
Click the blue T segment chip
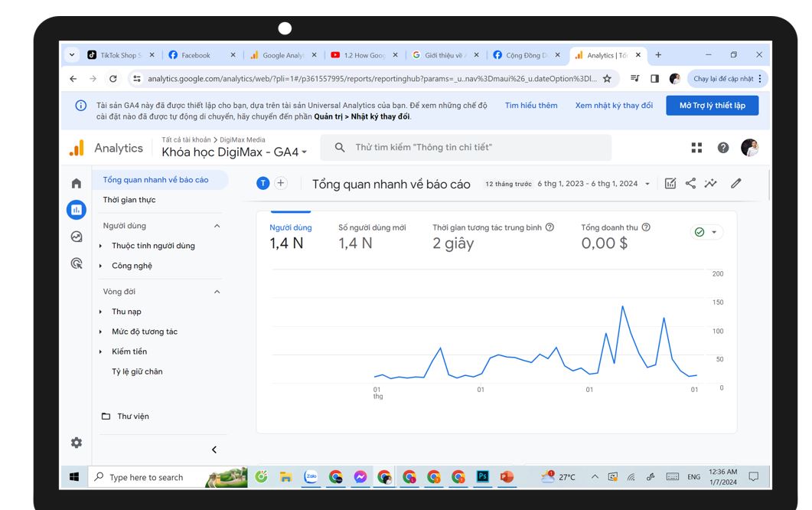pos(263,183)
